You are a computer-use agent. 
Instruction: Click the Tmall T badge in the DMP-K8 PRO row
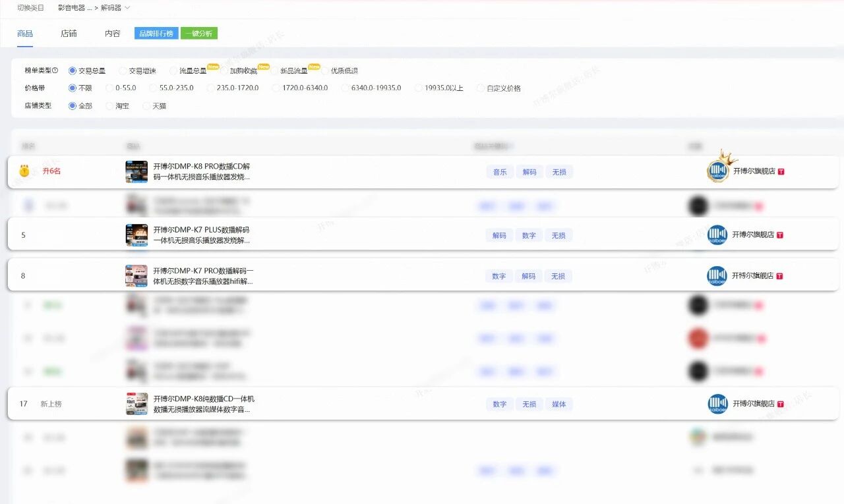[781, 171]
